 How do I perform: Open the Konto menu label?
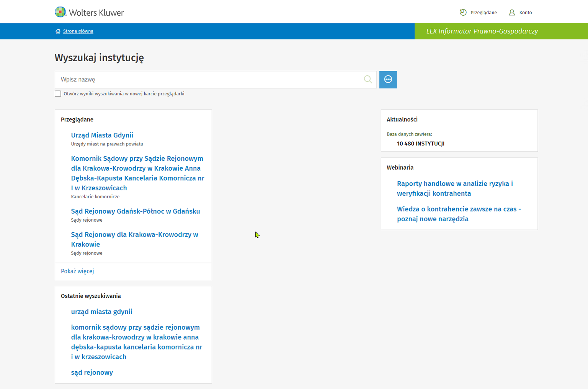pyautogui.click(x=525, y=13)
